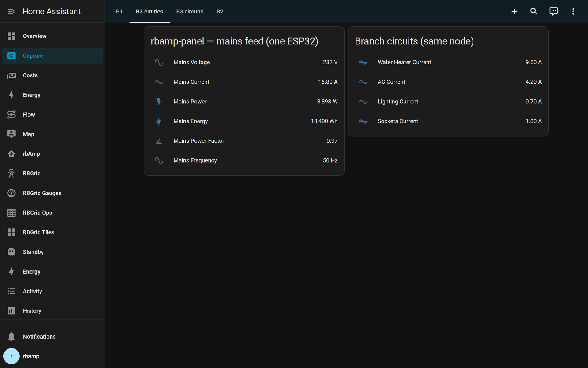588x368 pixels.
Task: Open the Energy link below Standby
Action: [x=52, y=271]
